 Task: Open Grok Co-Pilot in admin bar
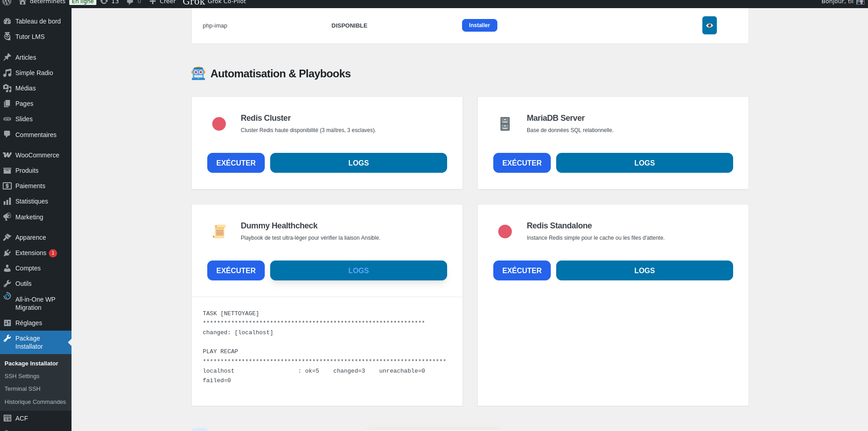click(215, 2)
